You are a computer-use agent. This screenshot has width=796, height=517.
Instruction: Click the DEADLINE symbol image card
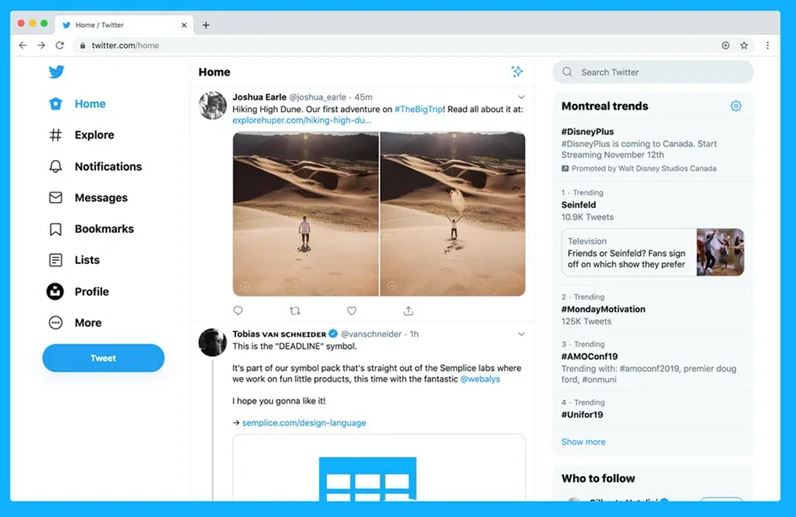pos(379,468)
